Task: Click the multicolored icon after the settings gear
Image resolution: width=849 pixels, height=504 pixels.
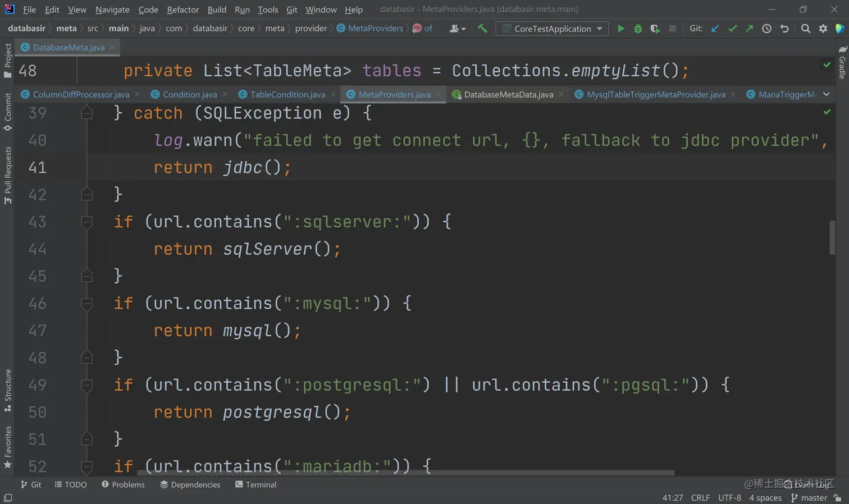Action: click(840, 29)
